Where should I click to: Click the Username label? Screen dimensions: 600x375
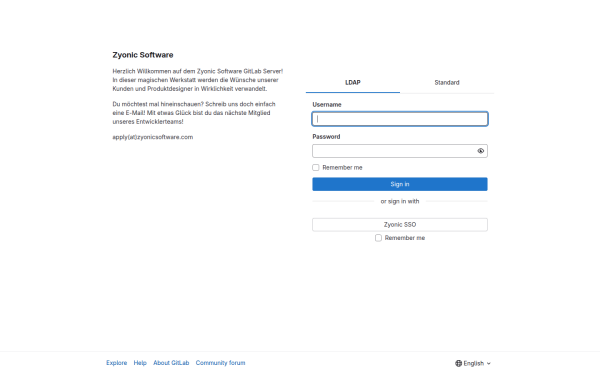(327, 104)
